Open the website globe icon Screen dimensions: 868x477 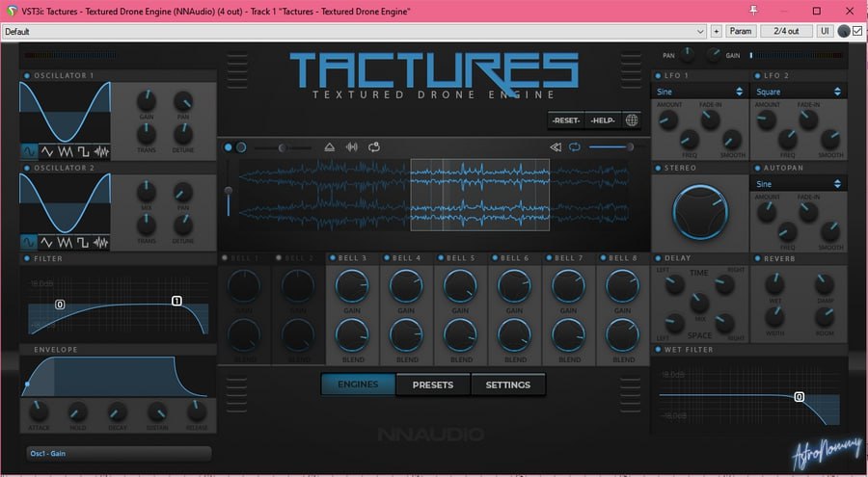click(632, 120)
